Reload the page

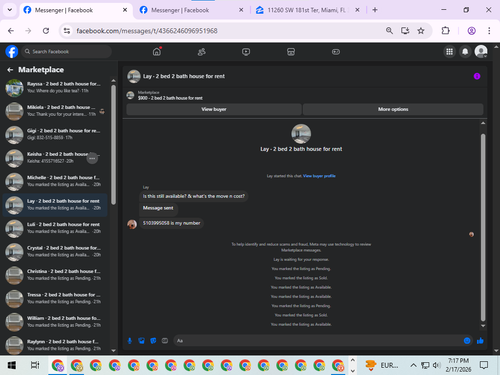click(46, 31)
